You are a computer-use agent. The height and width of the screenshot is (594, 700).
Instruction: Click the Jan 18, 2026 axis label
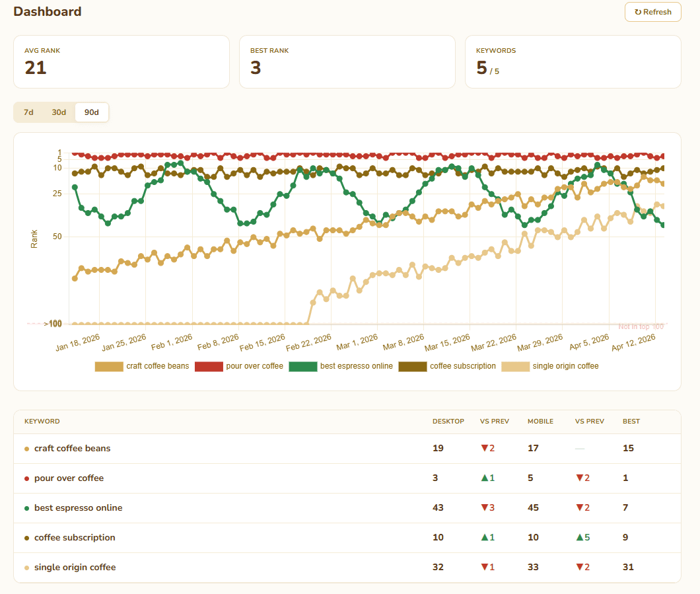coord(78,342)
